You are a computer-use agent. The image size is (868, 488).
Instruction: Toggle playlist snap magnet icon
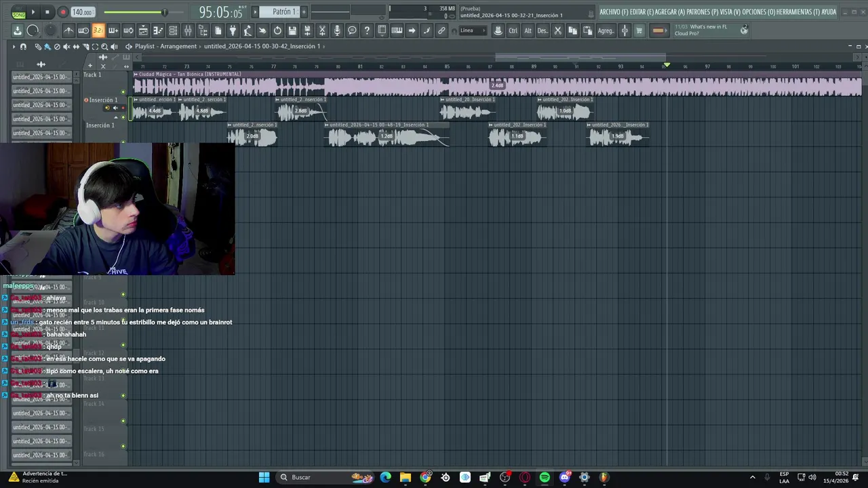click(x=23, y=46)
